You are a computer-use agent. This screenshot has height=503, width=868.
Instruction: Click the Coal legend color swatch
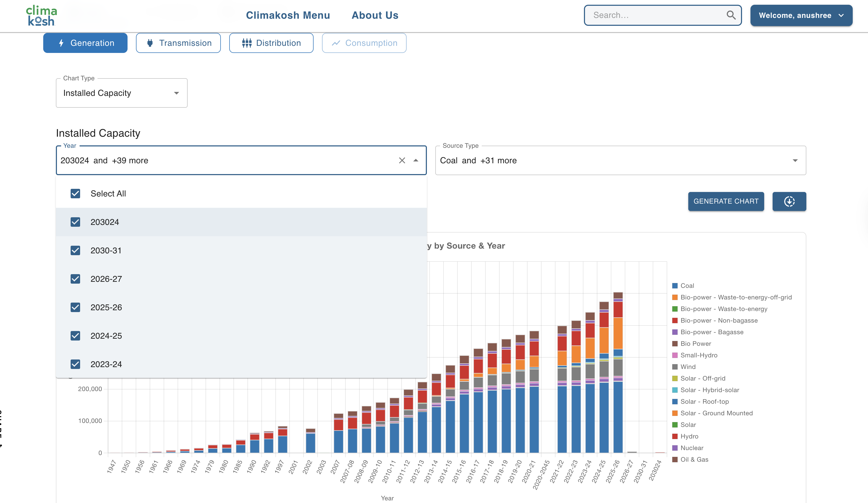(675, 286)
